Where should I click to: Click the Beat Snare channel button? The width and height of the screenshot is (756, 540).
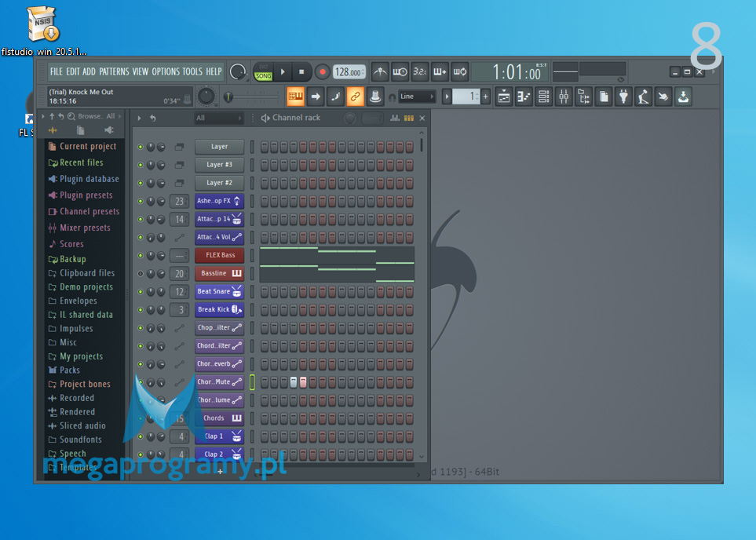[x=220, y=292]
